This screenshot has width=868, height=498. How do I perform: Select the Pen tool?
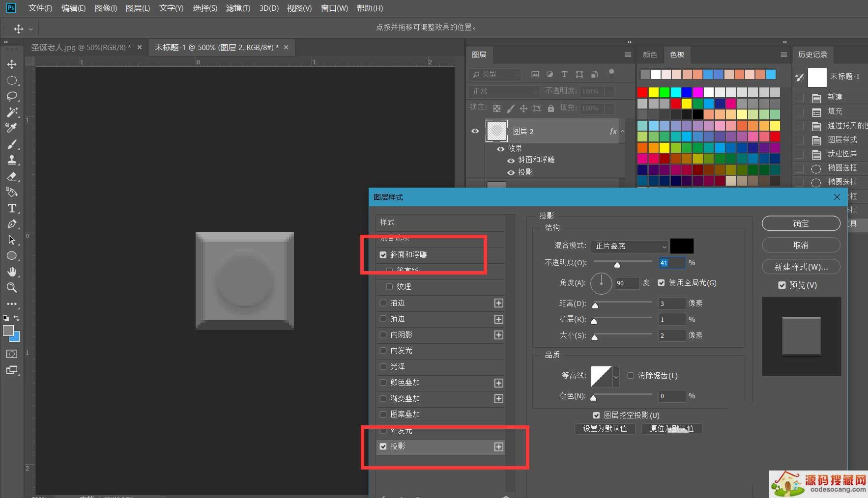click(x=12, y=224)
